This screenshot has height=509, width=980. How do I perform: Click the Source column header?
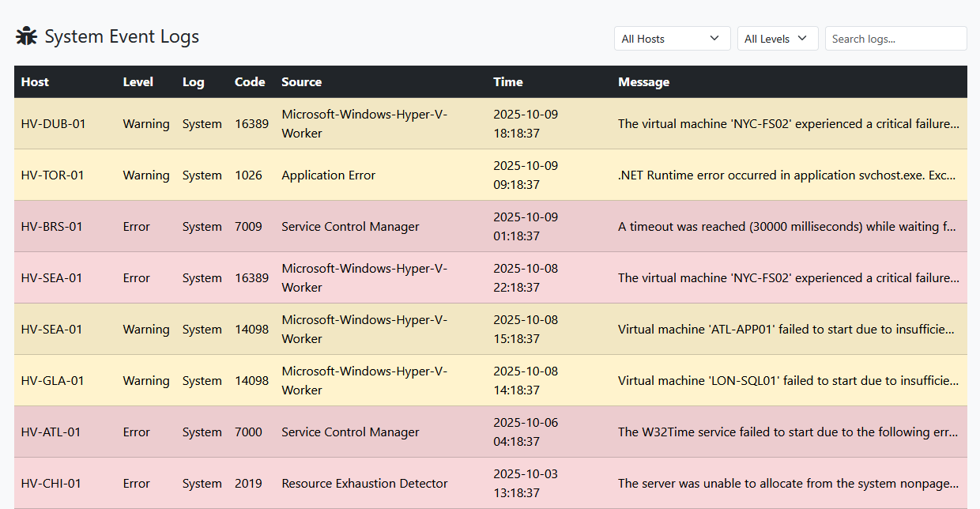coord(301,82)
